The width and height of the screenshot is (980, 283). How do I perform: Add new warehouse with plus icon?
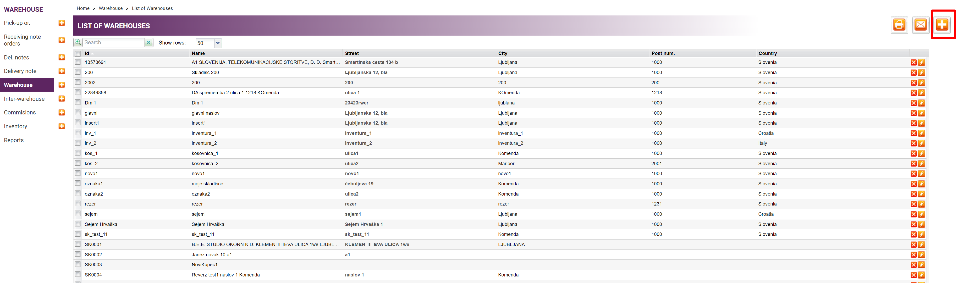[x=942, y=25]
